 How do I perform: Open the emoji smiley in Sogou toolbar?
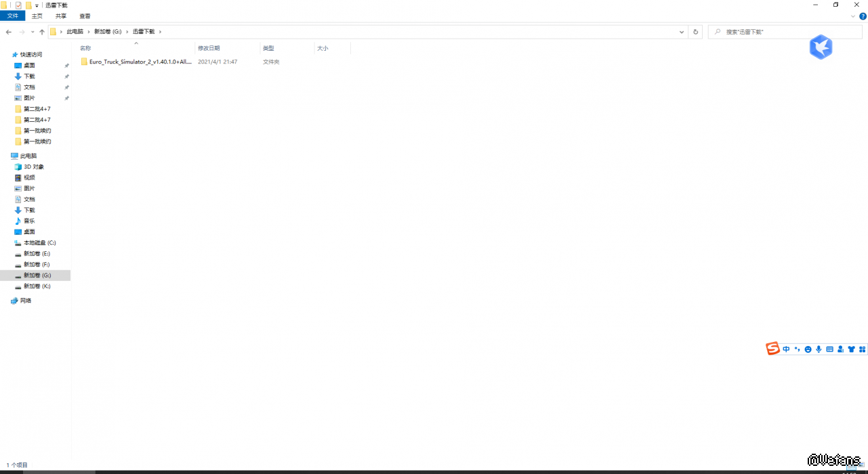808,349
